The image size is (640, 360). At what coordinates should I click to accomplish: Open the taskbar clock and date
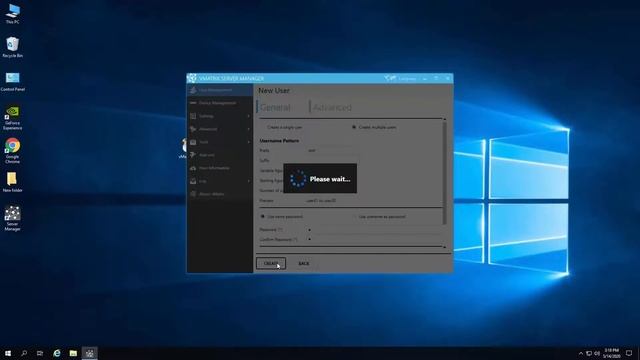[x=611, y=353]
